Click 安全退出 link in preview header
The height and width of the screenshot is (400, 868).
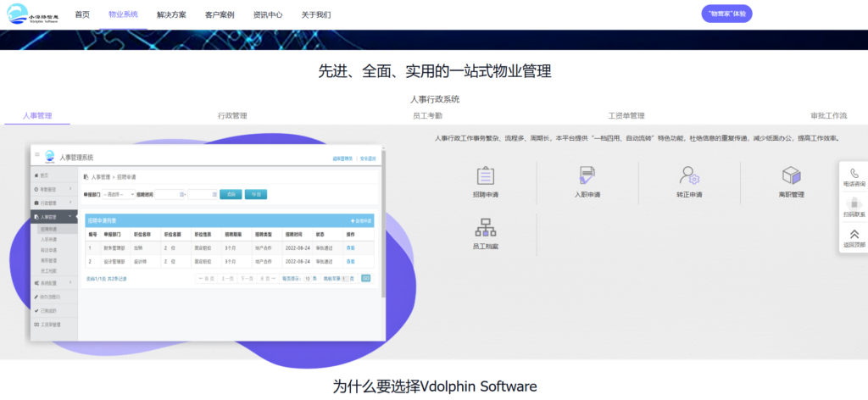(368, 158)
